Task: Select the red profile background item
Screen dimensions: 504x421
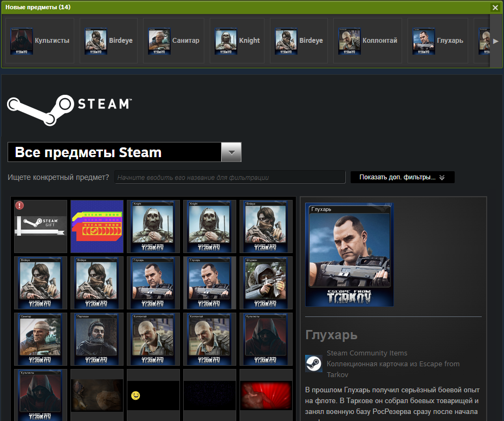Action: (266, 396)
